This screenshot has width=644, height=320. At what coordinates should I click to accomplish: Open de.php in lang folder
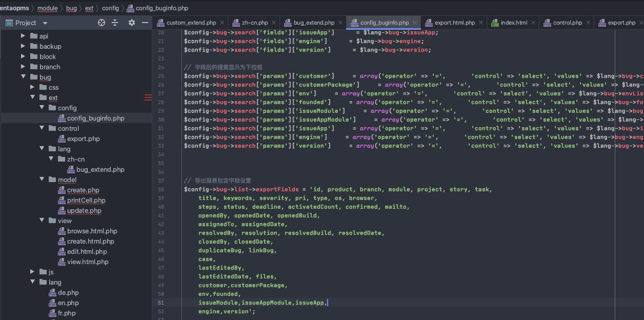(x=68, y=292)
